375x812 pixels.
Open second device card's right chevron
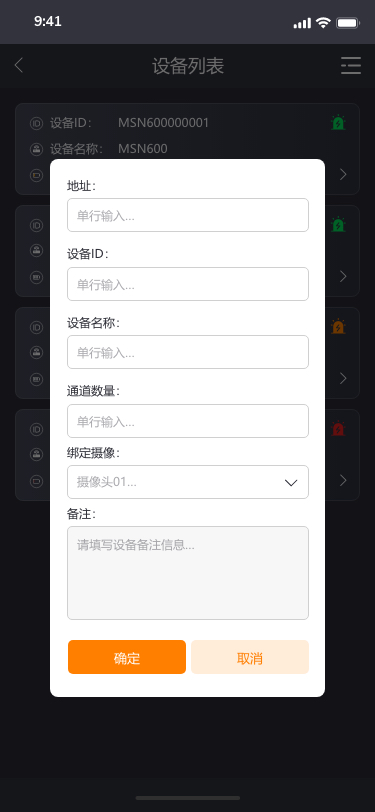point(343,277)
